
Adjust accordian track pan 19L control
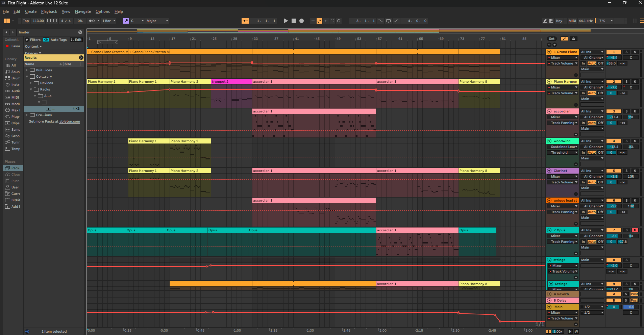[x=631, y=117]
